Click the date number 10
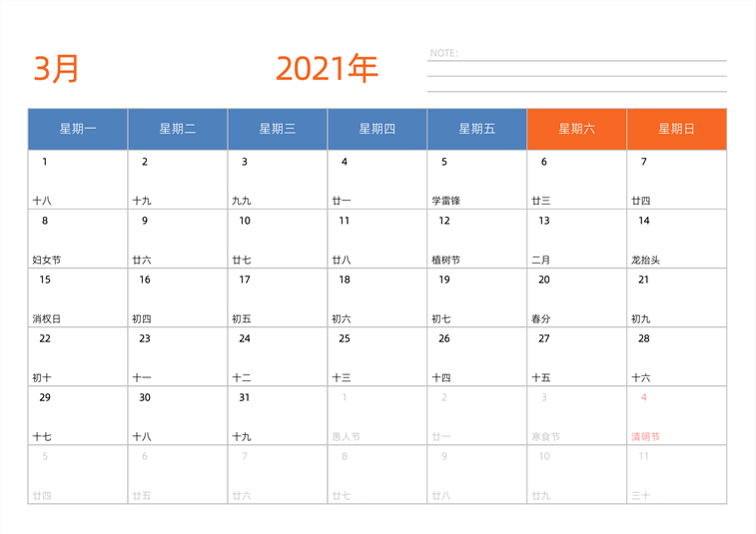This screenshot has height=534, width=756. (245, 221)
